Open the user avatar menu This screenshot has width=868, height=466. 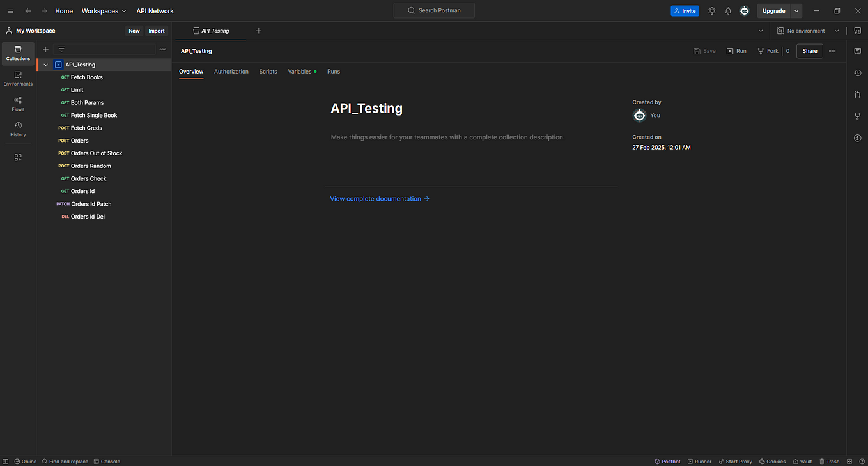(745, 11)
